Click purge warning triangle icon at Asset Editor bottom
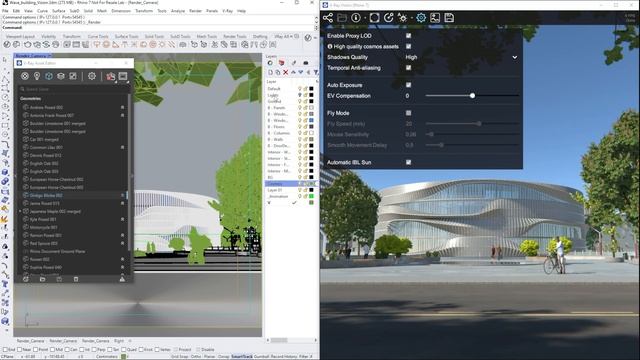This screenshot has height=360, width=640. point(122,279)
